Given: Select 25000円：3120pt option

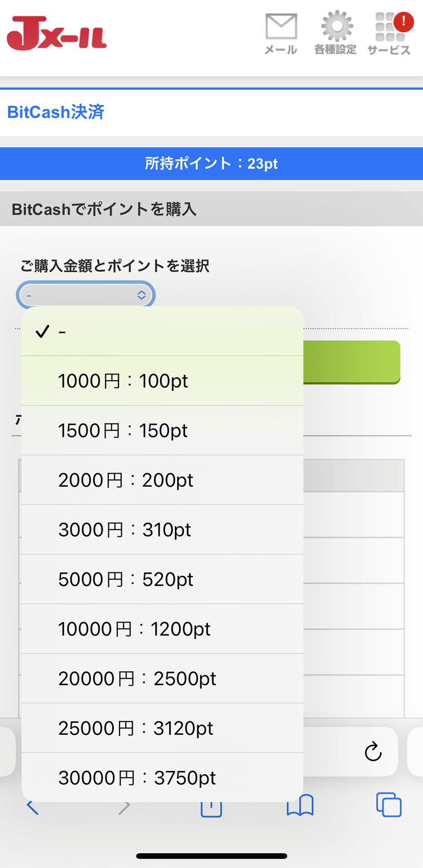Looking at the screenshot, I should 162,728.
